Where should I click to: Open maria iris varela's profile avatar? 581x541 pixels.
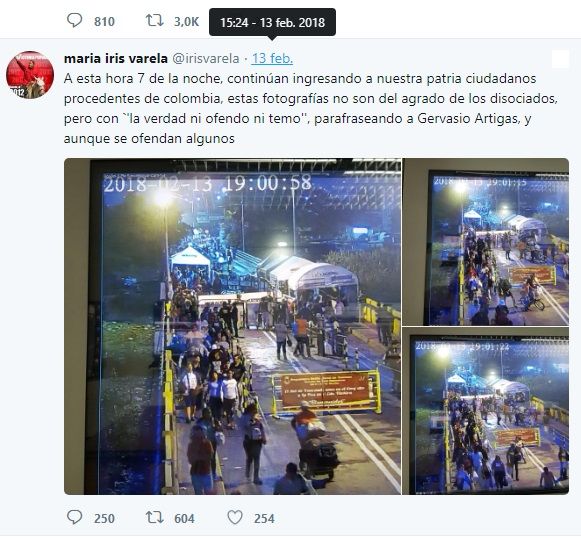coord(30,75)
